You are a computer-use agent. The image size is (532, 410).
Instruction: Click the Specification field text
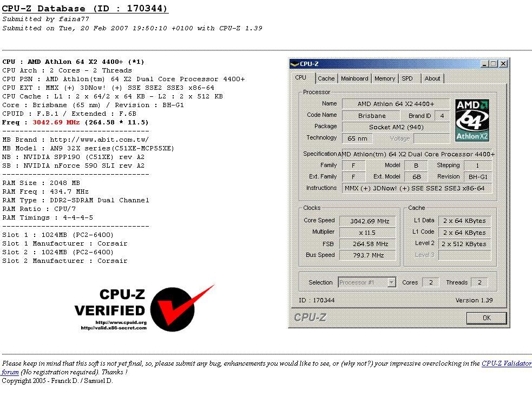tap(417, 154)
